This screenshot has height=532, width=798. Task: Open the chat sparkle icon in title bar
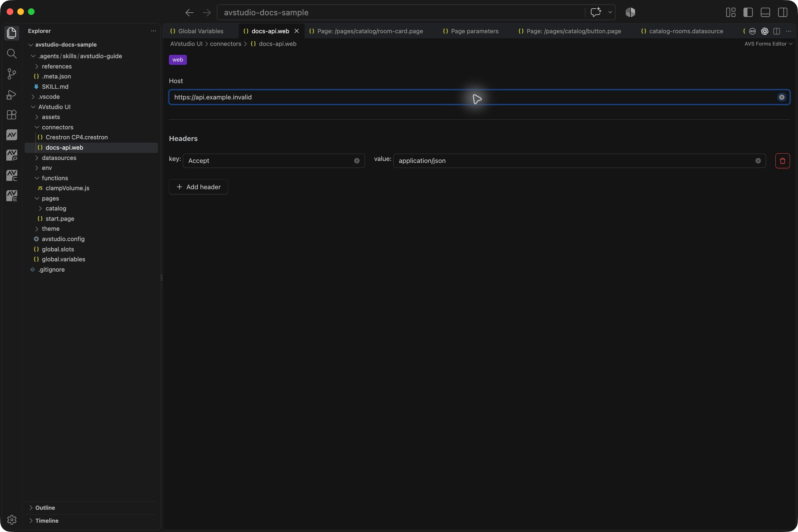tap(596, 12)
